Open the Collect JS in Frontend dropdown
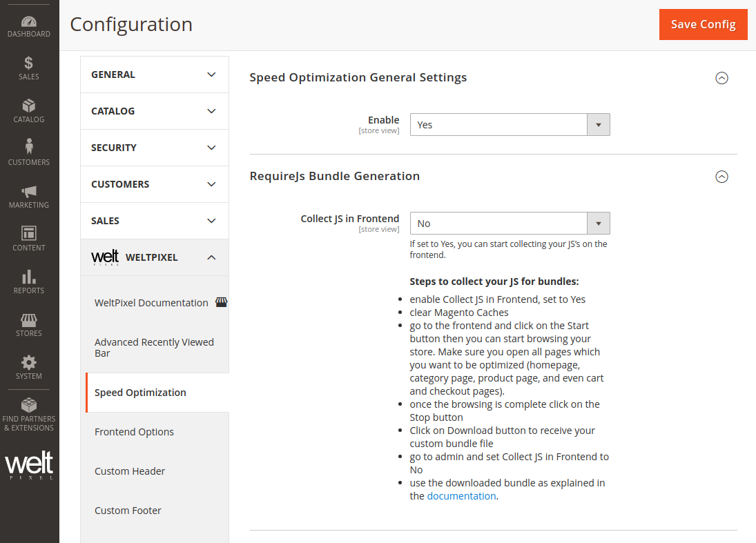The image size is (756, 543). coord(510,224)
